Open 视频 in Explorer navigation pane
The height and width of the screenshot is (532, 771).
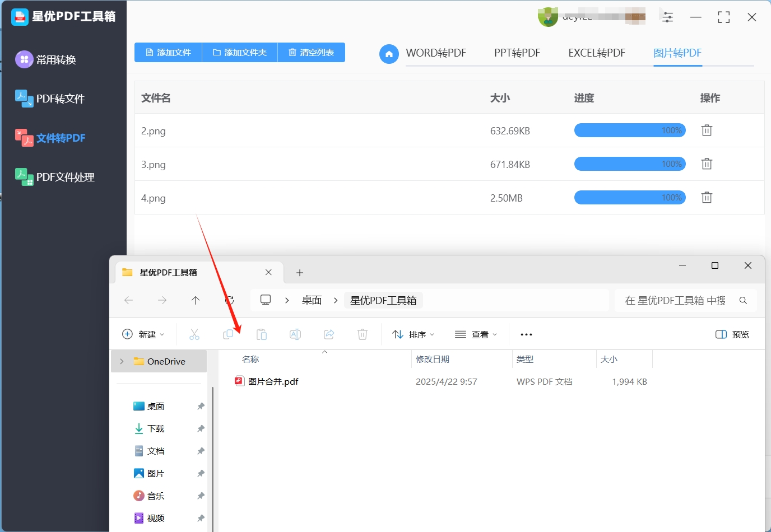(x=149, y=518)
